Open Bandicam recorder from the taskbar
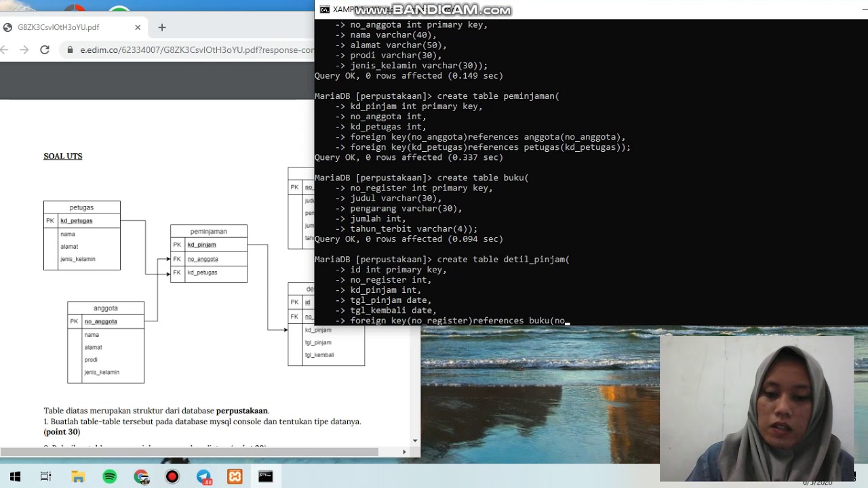This screenshot has width=868, height=488. 172,476
